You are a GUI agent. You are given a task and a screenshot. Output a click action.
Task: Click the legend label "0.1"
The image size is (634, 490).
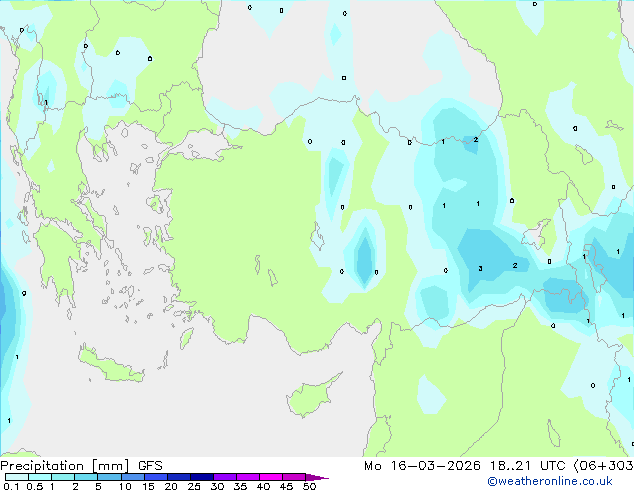[x=11, y=486]
